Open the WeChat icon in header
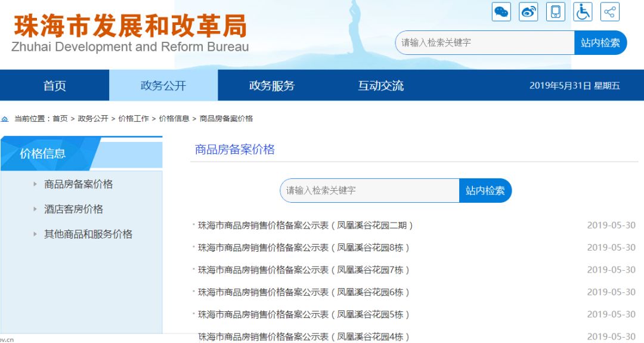The width and height of the screenshot is (644, 343). tap(501, 11)
